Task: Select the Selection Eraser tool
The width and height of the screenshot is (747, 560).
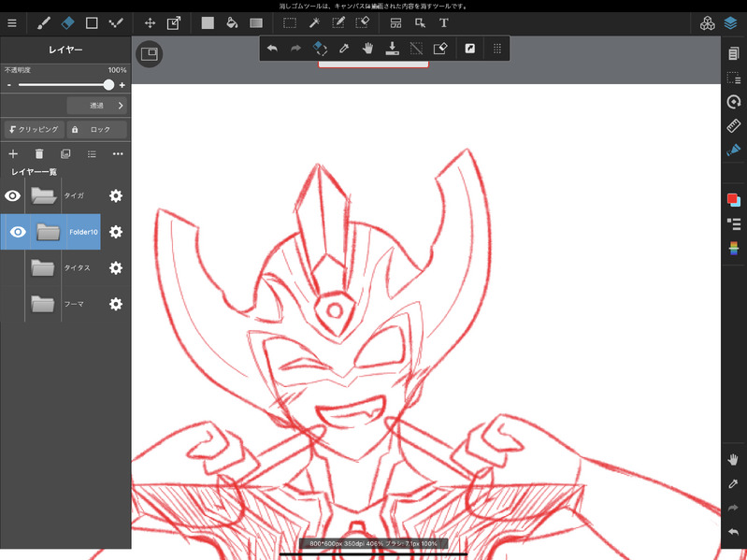Action: (x=363, y=22)
